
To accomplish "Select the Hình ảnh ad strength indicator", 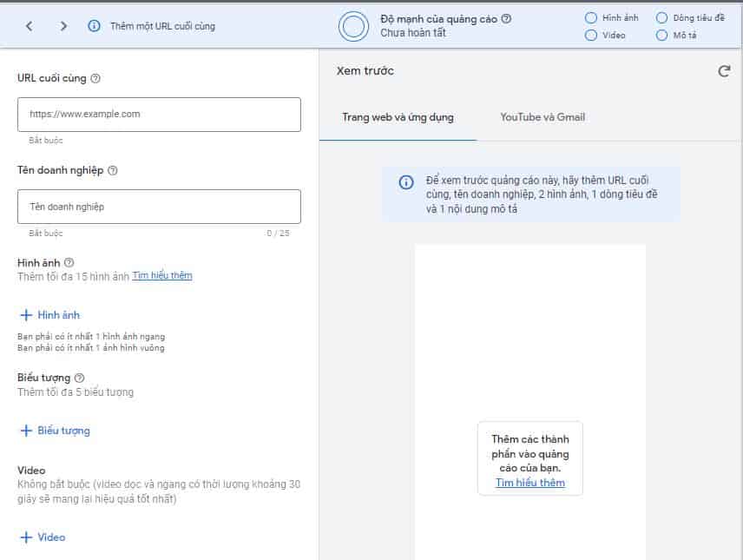I will 591,17.
